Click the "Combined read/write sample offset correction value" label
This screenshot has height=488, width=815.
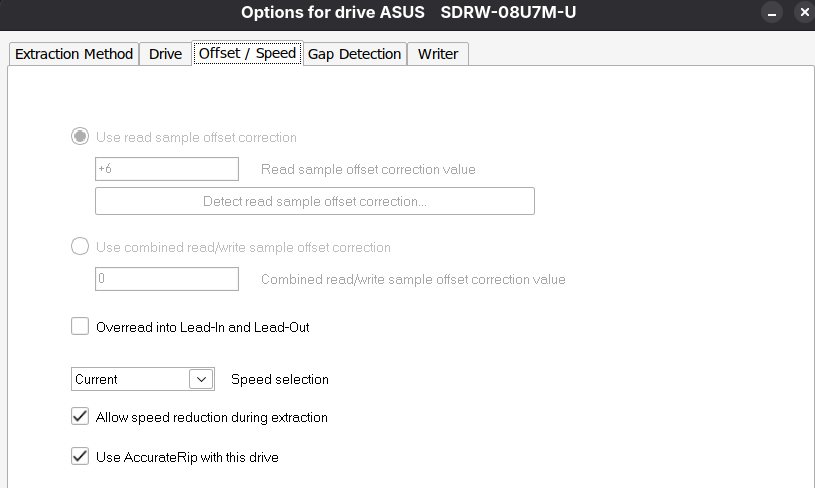click(413, 279)
